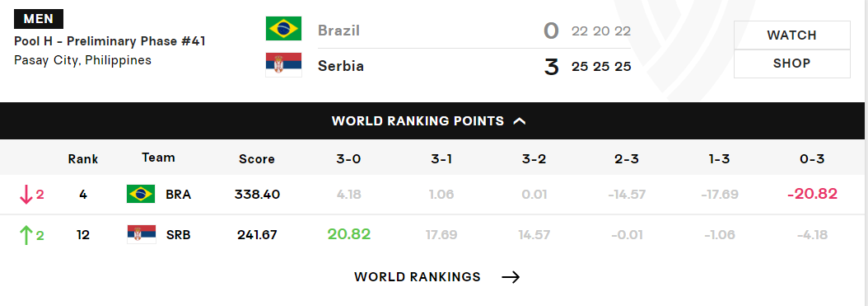Image resolution: width=868 pixels, height=306 pixels.
Task: Click the Brazil flag in match header
Action: 283,29
